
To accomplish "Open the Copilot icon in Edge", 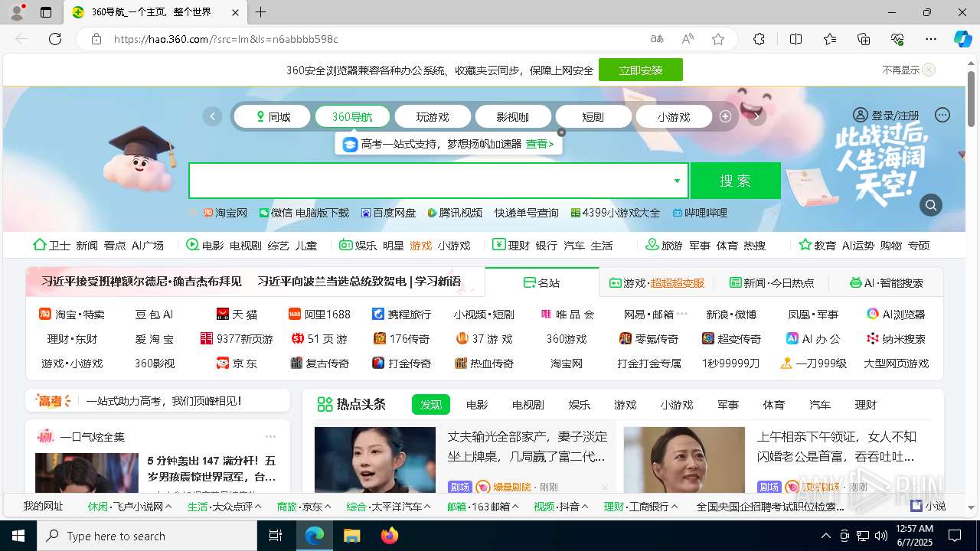I will click(x=962, y=39).
